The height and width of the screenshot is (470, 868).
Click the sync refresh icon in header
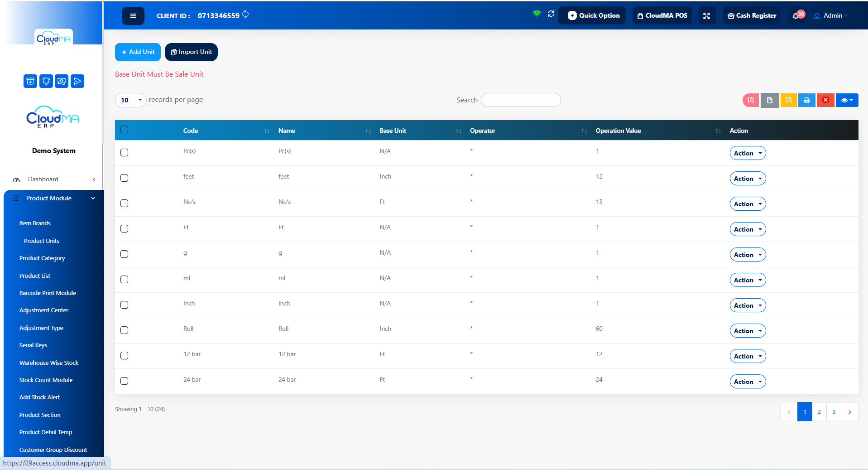(x=551, y=14)
